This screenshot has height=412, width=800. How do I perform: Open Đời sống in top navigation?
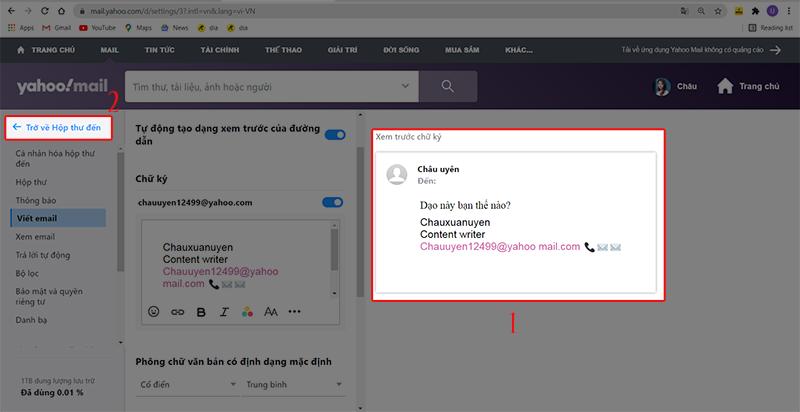pos(401,50)
